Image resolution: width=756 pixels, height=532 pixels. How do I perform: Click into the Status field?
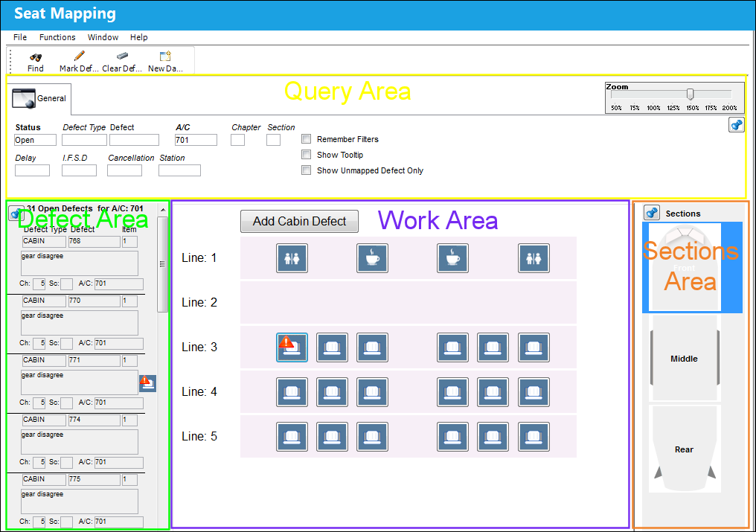pos(35,140)
